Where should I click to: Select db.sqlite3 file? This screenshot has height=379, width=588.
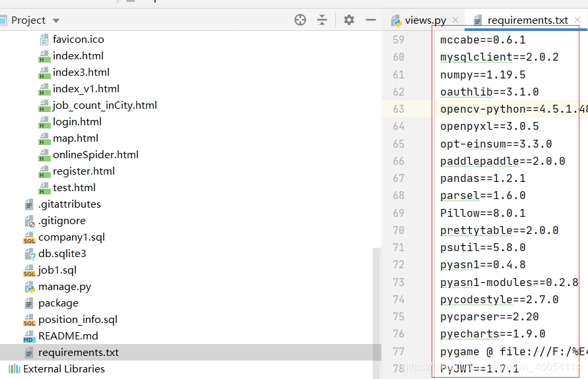[x=62, y=254]
